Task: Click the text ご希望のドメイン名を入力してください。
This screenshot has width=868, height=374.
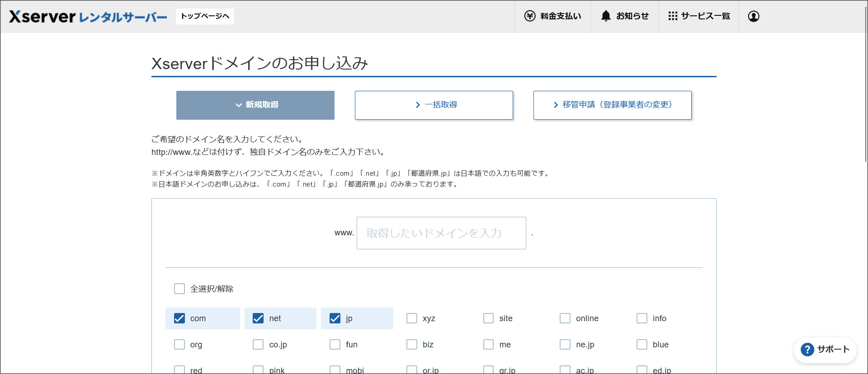Action: [228, 139]
